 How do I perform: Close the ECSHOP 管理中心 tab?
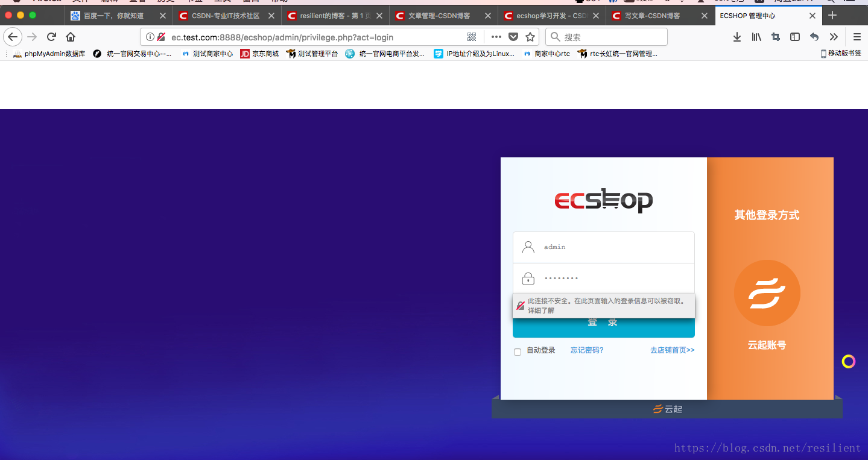813,16
